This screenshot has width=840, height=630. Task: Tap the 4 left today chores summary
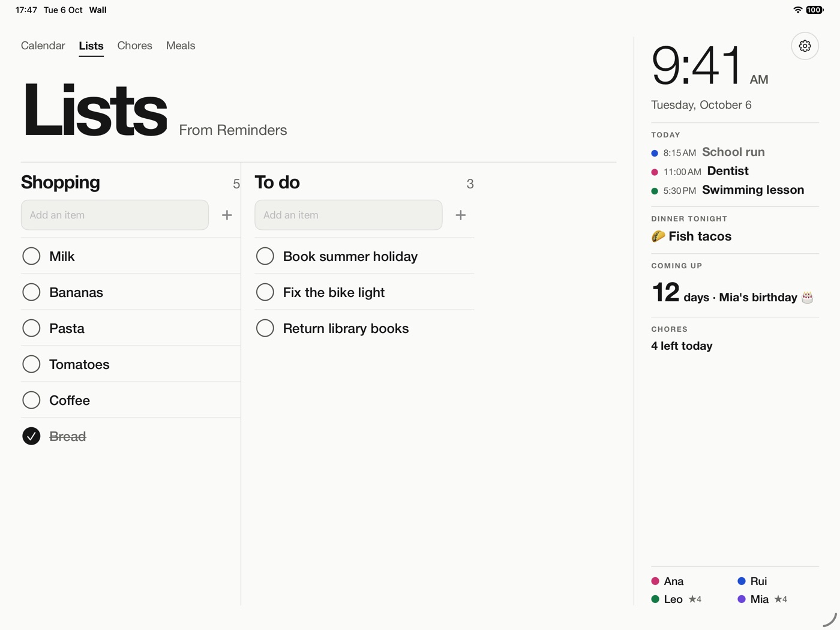pos(682,346)
